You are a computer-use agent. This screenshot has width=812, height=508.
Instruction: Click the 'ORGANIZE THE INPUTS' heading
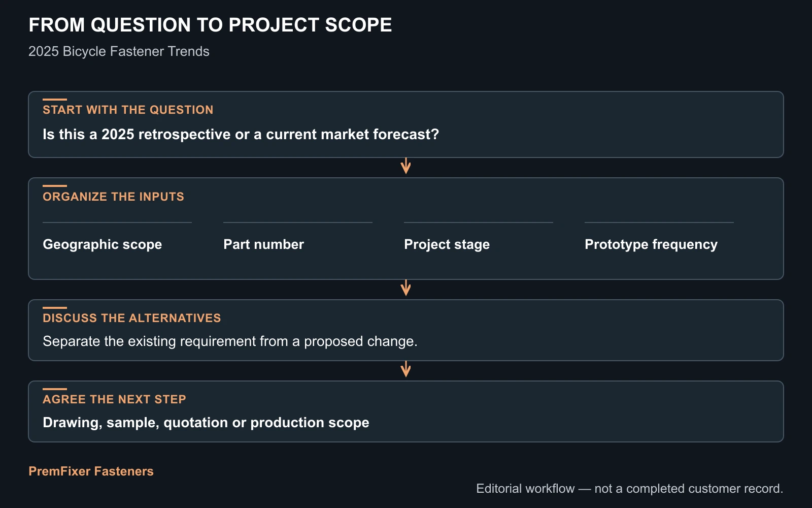(113, 197)
